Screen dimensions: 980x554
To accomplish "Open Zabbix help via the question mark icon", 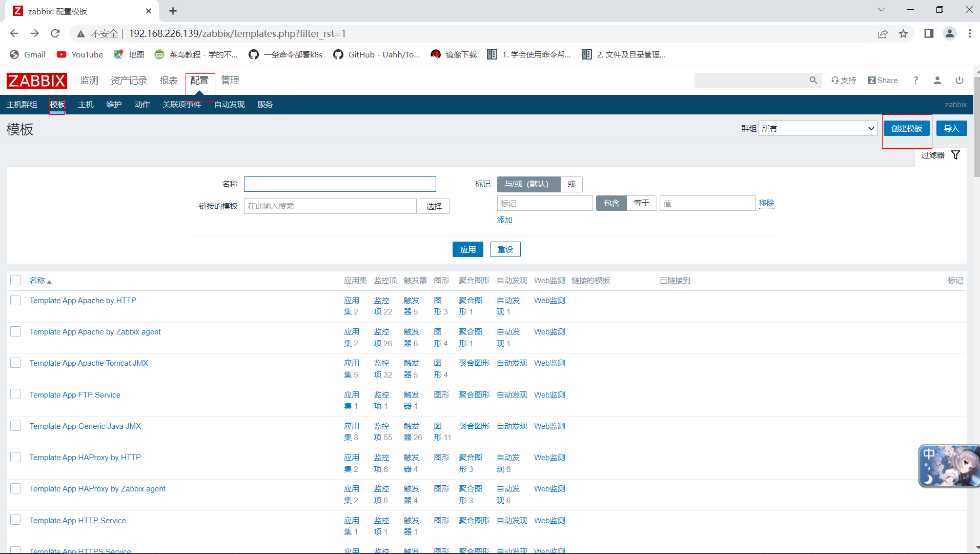I will pos(916,80).
